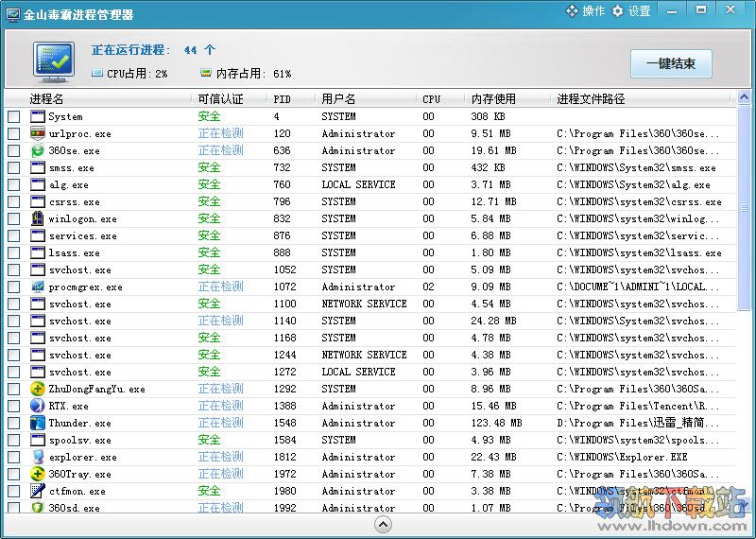The width and height of the screenshot is (756, 539).
Task: Click the 24.28 MB memory value
Action: coord(493,321)
